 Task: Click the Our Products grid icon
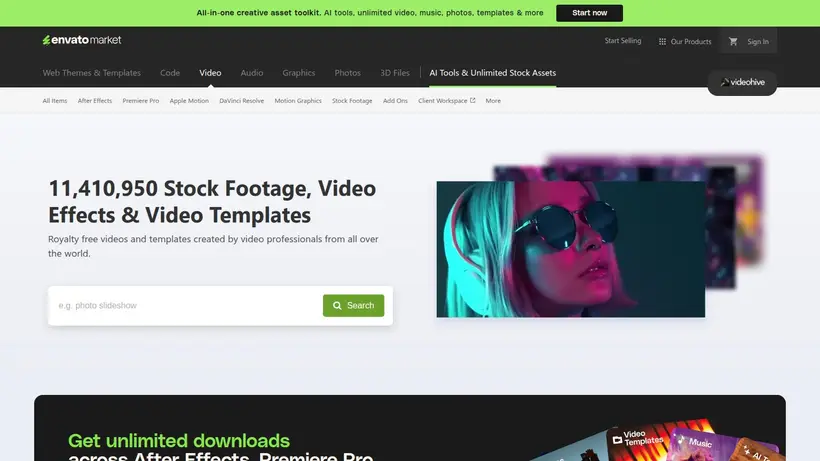tap(662, 41)
